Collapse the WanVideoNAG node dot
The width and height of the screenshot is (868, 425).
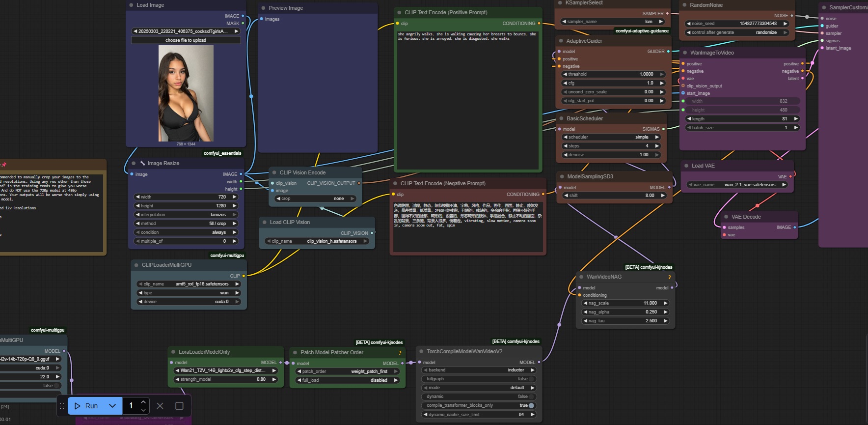click(x=581, y=277)
